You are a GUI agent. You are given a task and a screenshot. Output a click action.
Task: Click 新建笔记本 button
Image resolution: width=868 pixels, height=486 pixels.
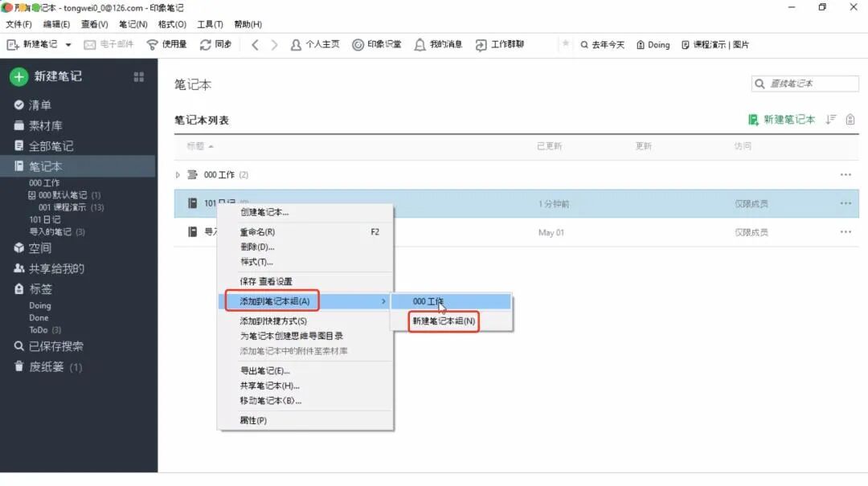click(x=782, y=120)
